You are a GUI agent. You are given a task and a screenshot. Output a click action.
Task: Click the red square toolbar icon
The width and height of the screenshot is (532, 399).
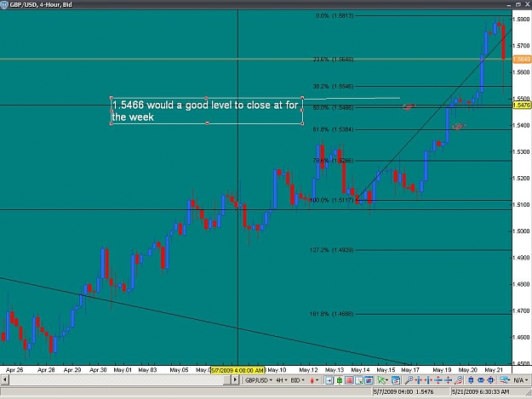click(349, 380)
